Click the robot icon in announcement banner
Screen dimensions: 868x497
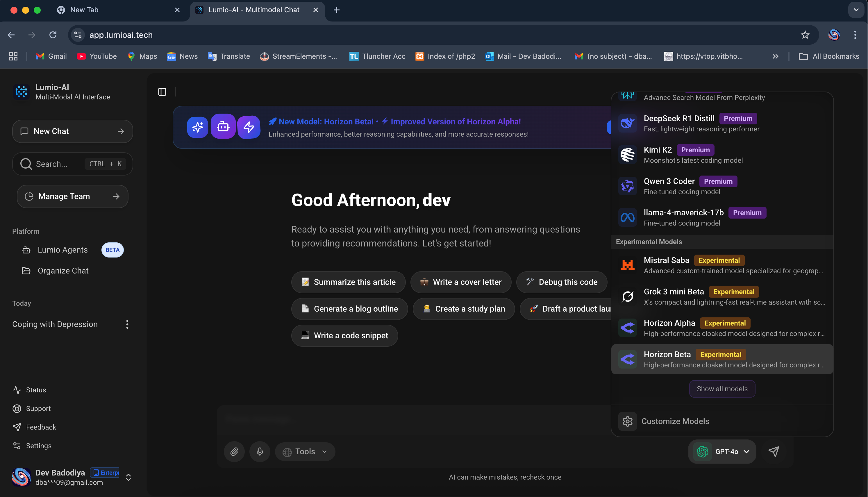click(223, 127)
